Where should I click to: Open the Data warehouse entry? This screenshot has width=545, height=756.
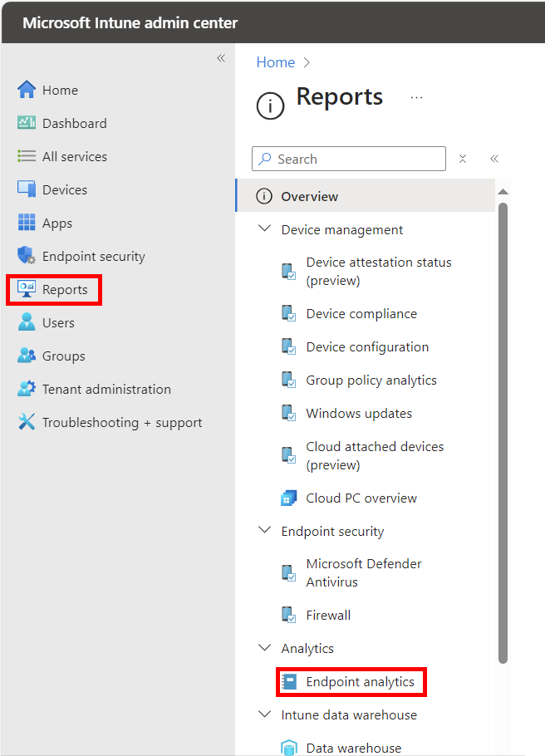pyautogui.click(x=354, y=748)
